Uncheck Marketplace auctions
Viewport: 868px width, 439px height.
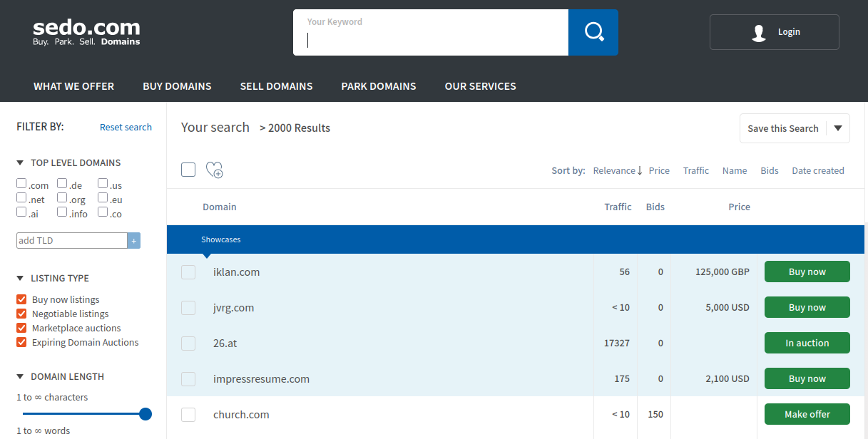click(21, 328)
